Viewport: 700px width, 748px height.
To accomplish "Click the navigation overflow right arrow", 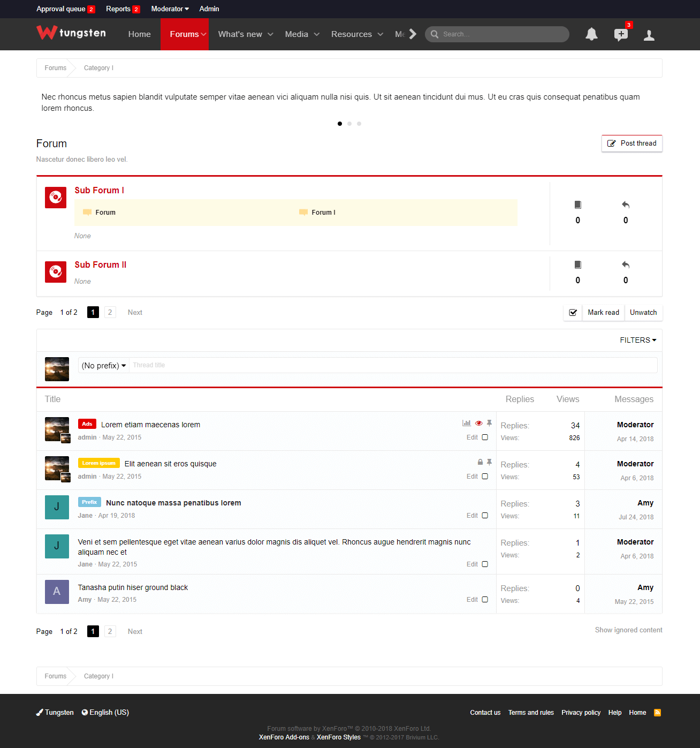I will click(x=413, y=34).
